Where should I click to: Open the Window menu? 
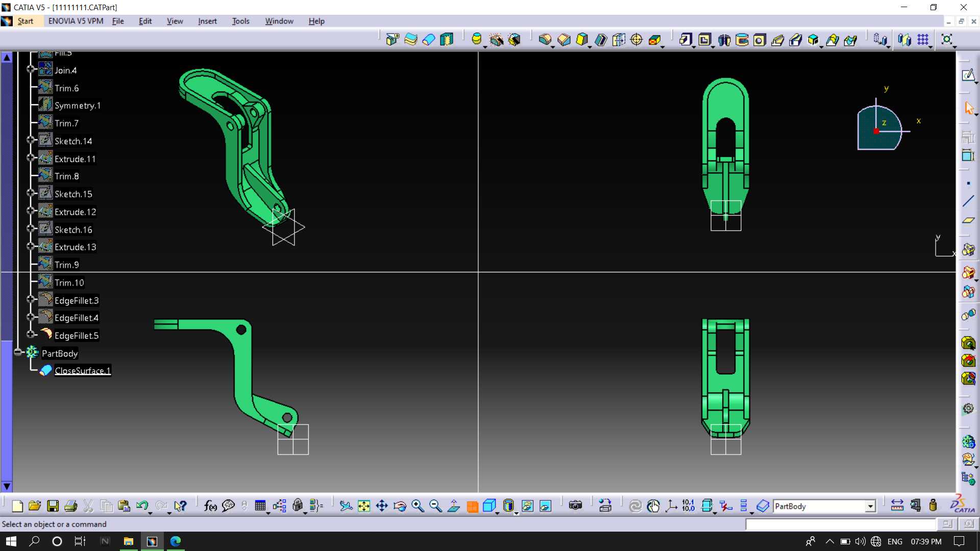point(279,21)
